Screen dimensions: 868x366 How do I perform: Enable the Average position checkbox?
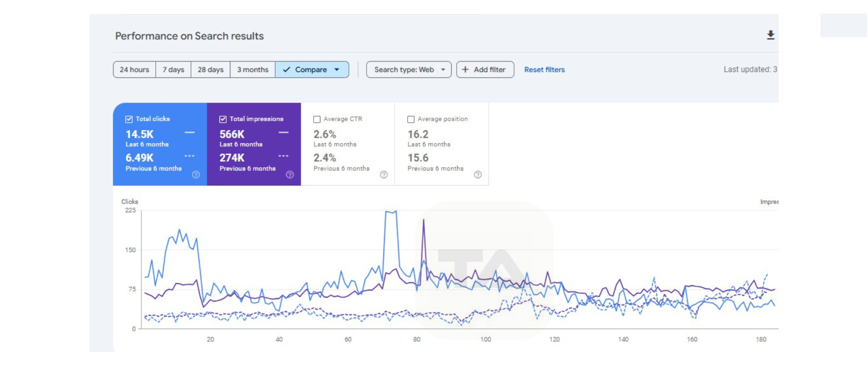click(411, 119)
